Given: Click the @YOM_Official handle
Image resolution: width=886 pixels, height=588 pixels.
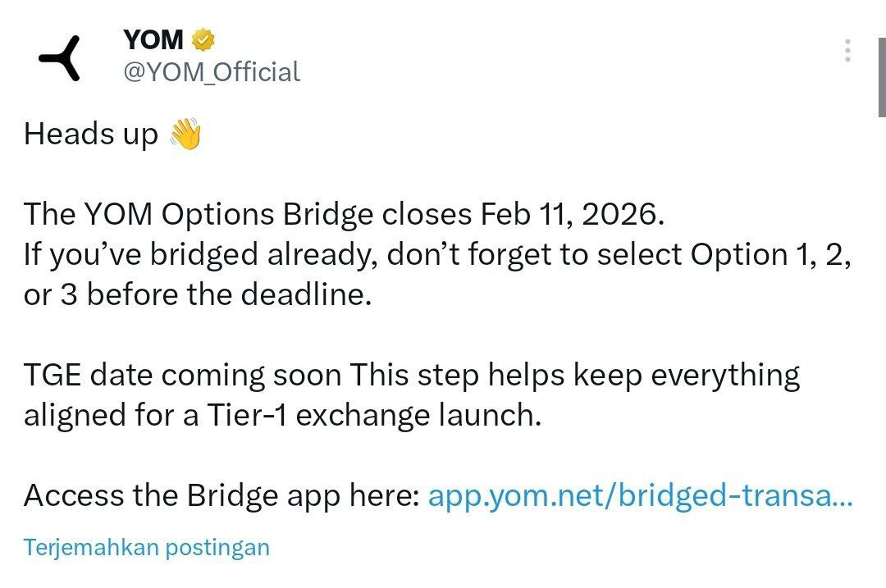Looking at the screenshot, I should pos(212,72).
